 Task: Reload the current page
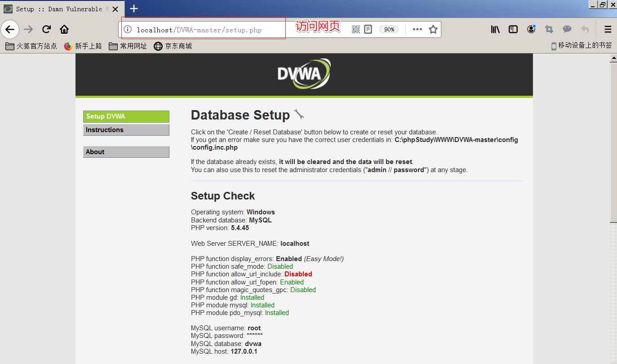click(46, 29)
